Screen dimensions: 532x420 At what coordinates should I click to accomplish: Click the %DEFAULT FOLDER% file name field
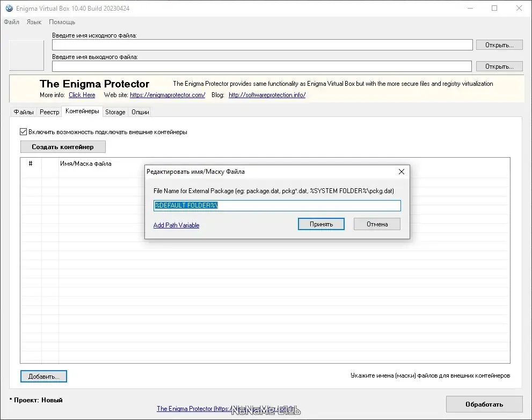tap(277, 205)
